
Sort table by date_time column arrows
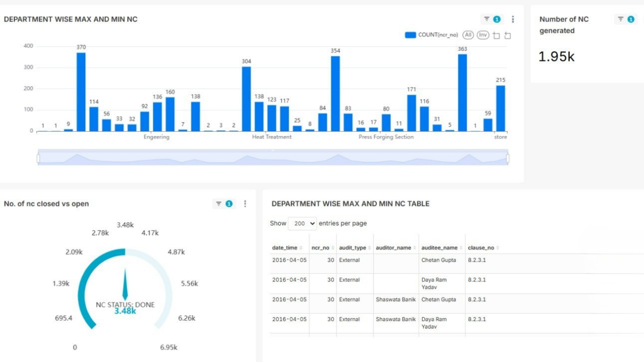pos(301,248)
